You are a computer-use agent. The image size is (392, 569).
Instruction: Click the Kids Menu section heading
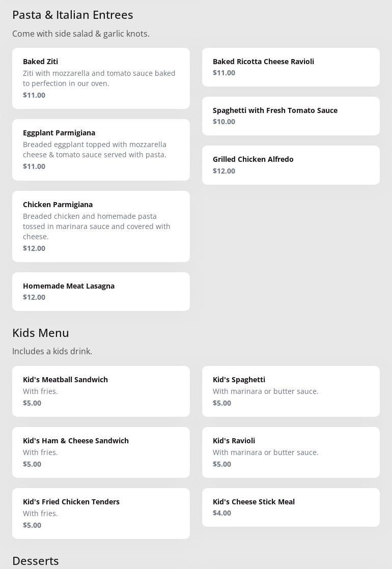[41, 333]
